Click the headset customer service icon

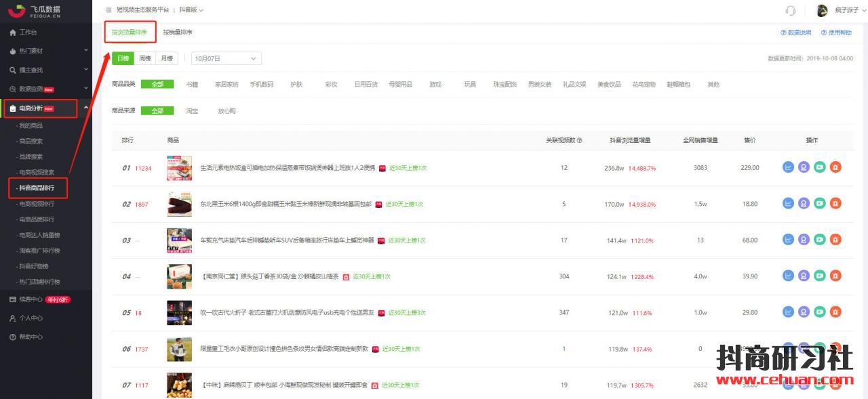click(790, 10)
